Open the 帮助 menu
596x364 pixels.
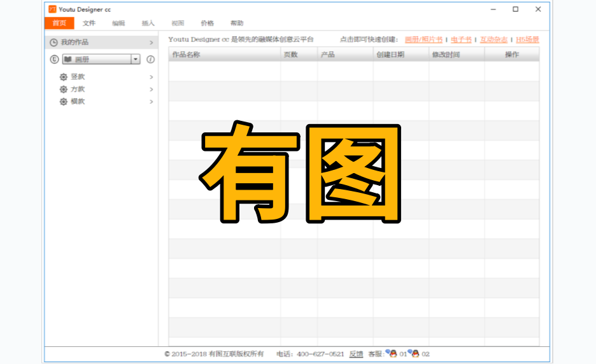(237, 23)
